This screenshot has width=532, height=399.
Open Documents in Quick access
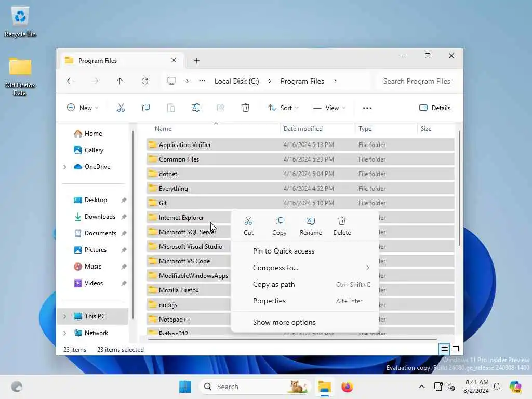pyautogui.click(x=100, y=233)
